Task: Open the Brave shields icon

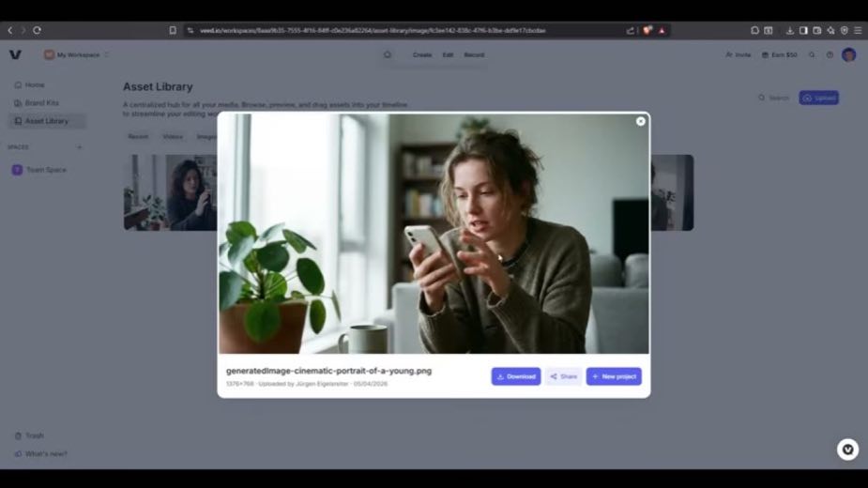Action: coord(647,30)
